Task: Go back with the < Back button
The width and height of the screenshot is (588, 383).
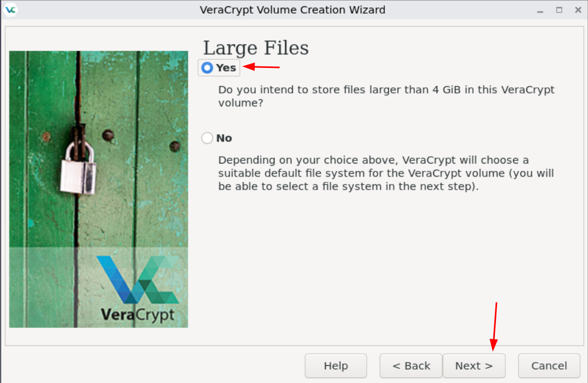Action: coord(411,366)
